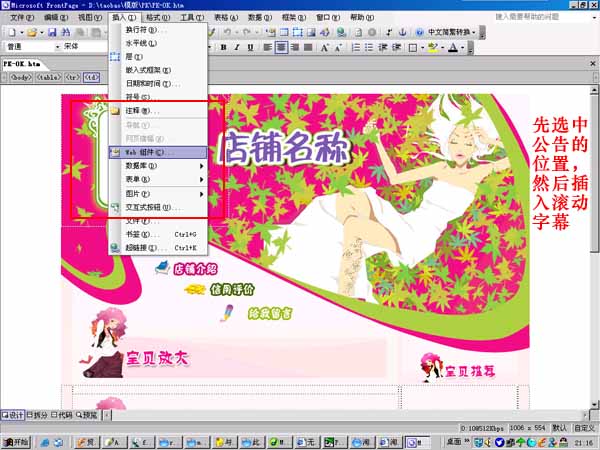This screenshot has width=600, height=450.
Task: Expand the borders dropdown arrow
Action: click(422, 48)
